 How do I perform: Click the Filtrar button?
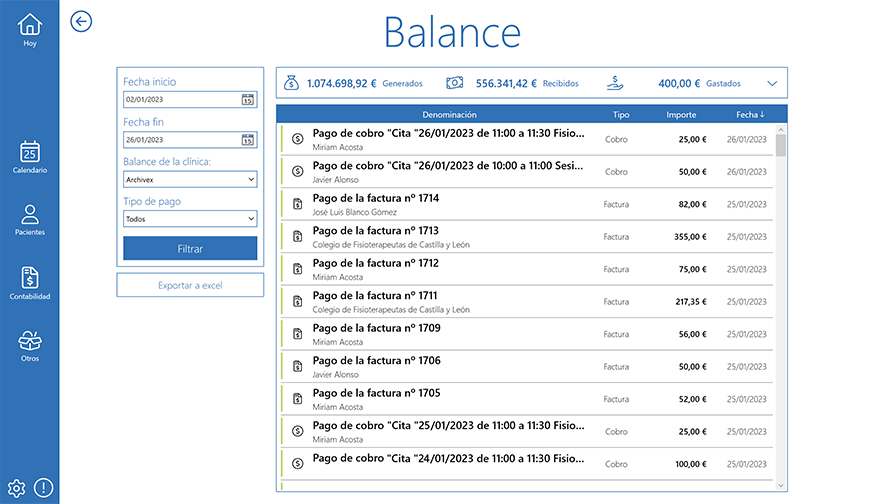pos(190,248)
